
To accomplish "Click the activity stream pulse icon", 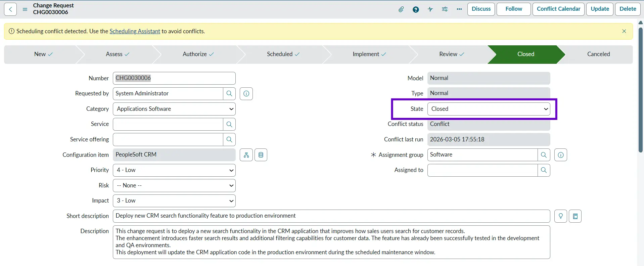I will pyautogui.click(x=430, y=9).
